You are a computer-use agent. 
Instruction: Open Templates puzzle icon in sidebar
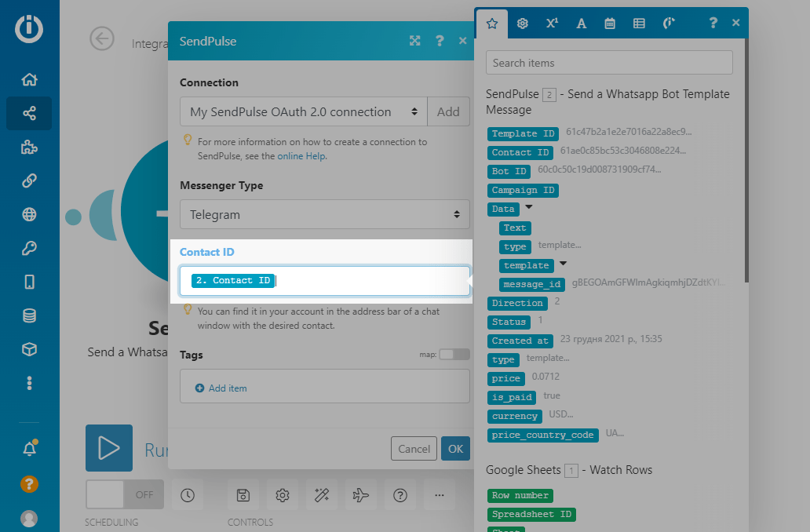(x=30, y=148)
